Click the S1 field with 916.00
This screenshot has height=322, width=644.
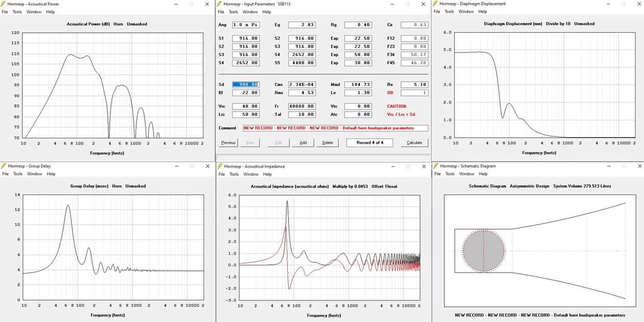tap(246, 38)
